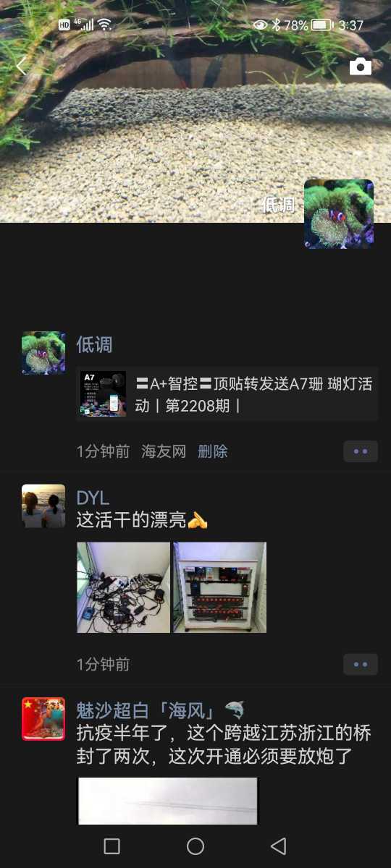Viewport: 391px width, 868px height.
Task: Open 魅沙超白 user's flag avatar
Action: click(43, 719)
